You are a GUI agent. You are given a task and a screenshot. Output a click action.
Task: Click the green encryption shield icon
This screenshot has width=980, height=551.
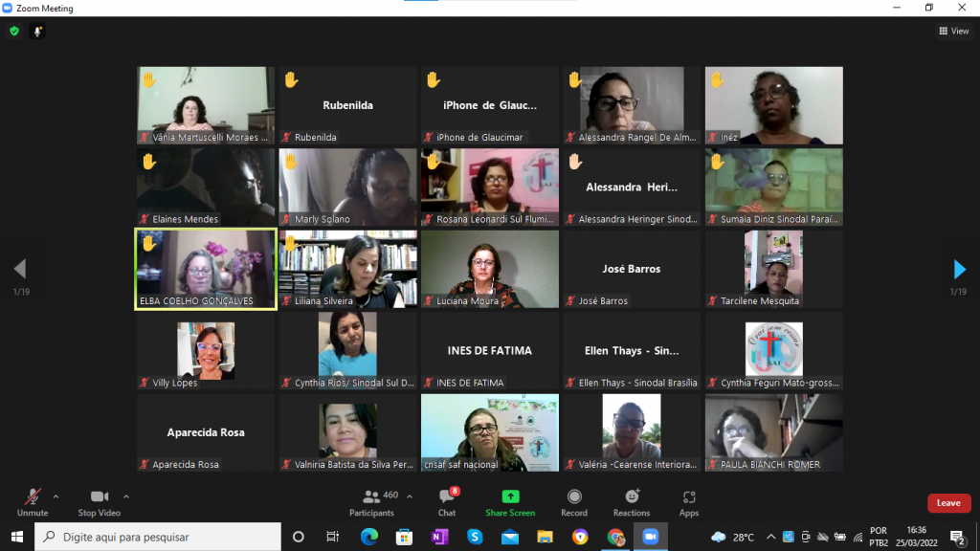point(14,31)
